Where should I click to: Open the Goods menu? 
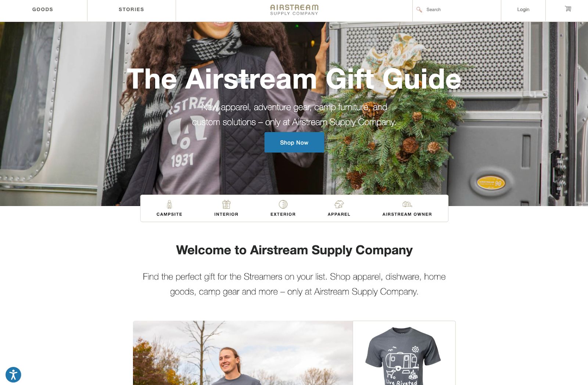43,10
